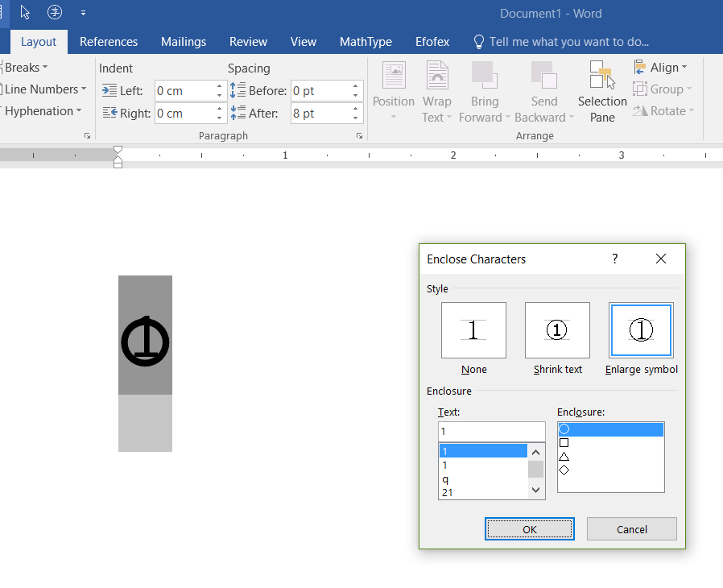Viewport: 723px width, 588px height.
Task: Open the Hyphenation dropdown
Action: [x=43, y=111]
